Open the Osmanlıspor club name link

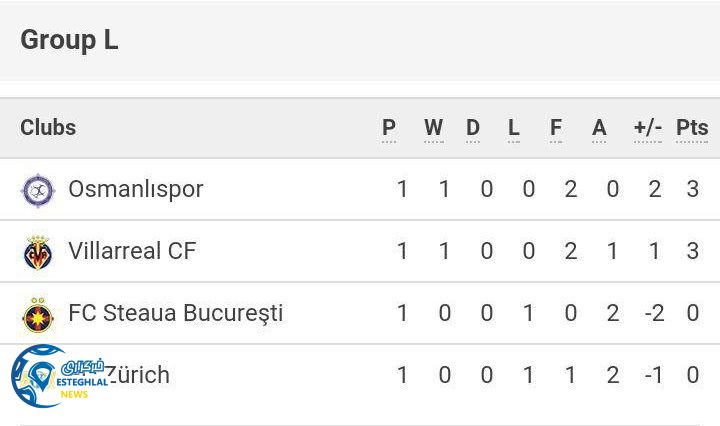tap(135, 189)
